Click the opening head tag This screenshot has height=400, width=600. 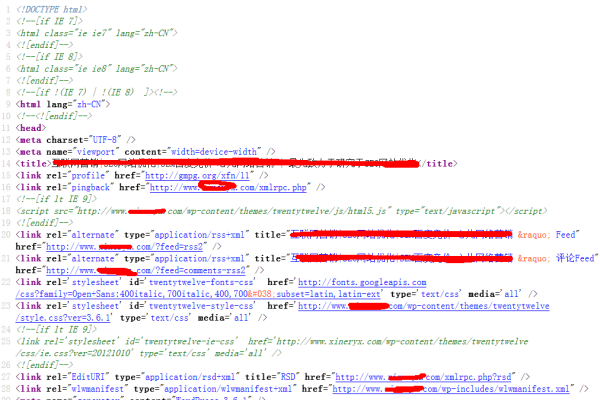tap(31, 126)
